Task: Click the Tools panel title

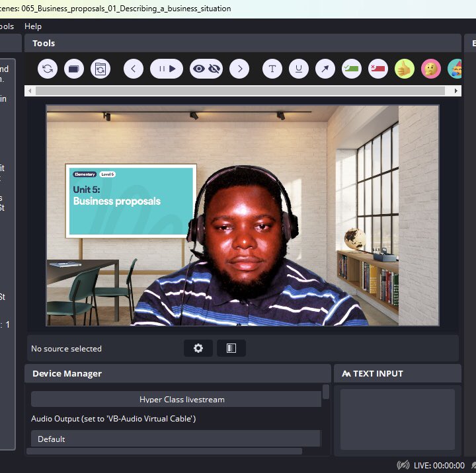Action: (x=44, y=43)
